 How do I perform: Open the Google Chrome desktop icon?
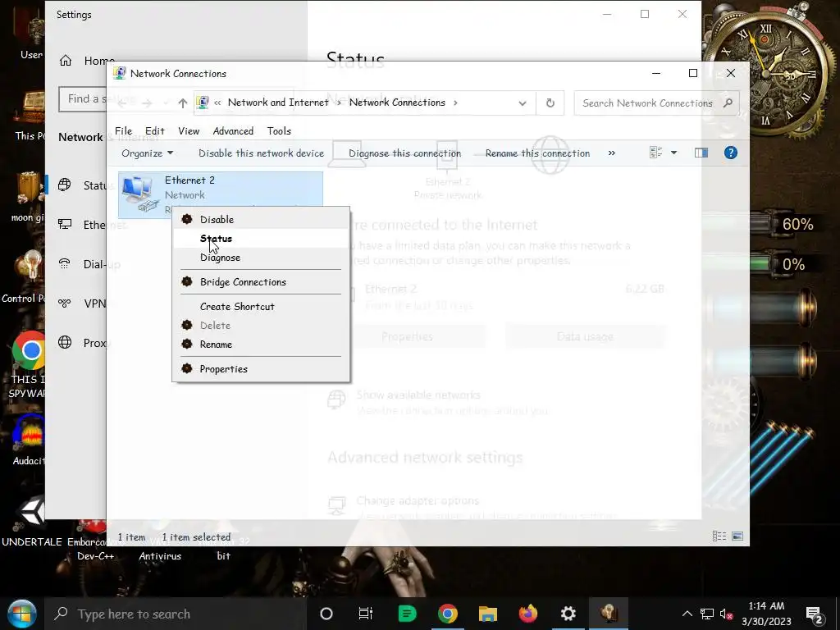point(29,351)
